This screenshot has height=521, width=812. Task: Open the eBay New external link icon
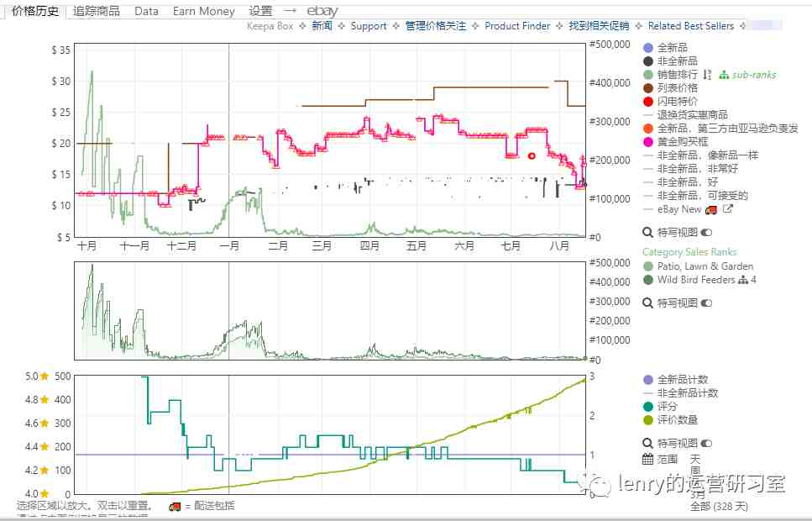click(727, 209)
